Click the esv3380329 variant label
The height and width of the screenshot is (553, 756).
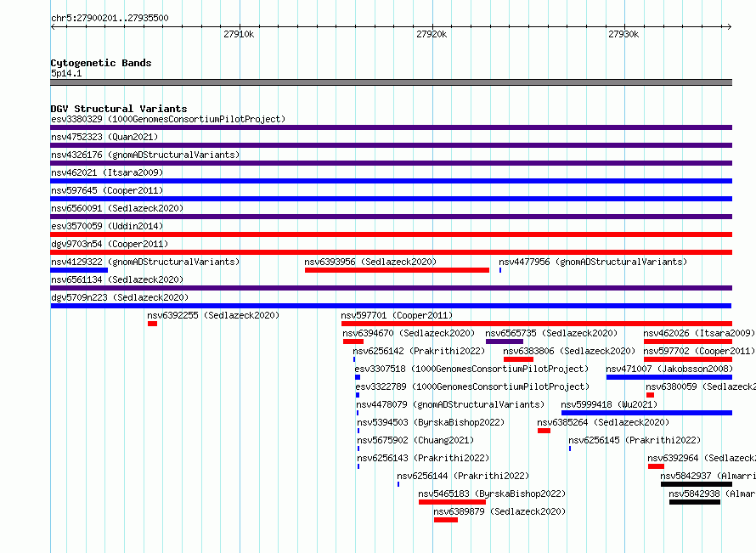coord(168,119)
